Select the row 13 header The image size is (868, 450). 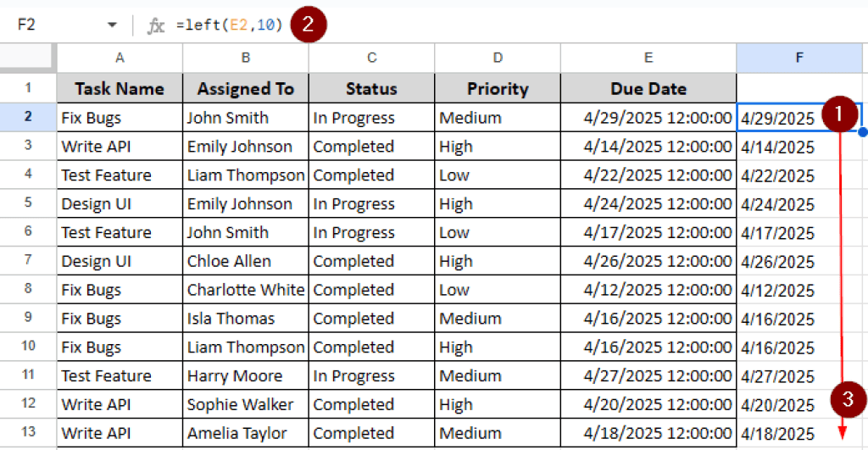click(x=28, y=433)
